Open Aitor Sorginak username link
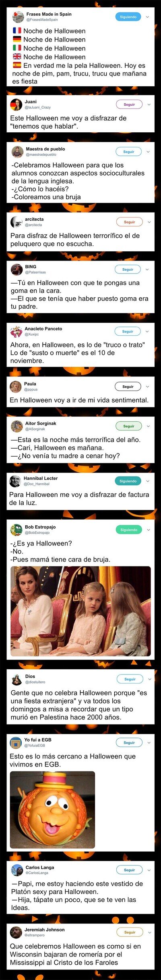The image size is (161, 980). (x=41, y=423)
